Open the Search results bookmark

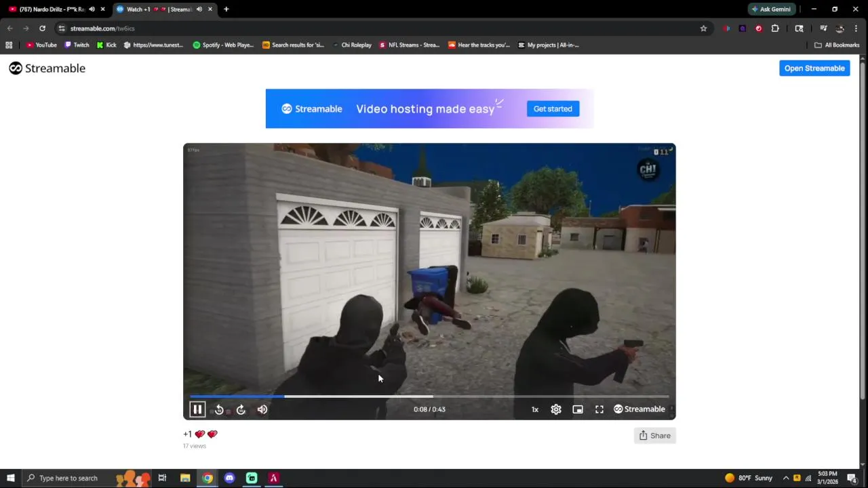293,45
